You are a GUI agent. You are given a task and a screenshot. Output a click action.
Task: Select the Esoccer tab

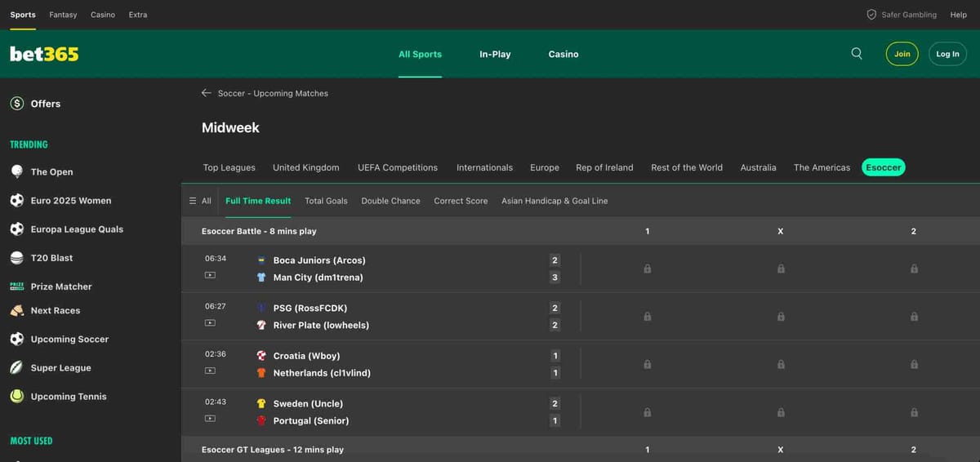click(884, 167)
